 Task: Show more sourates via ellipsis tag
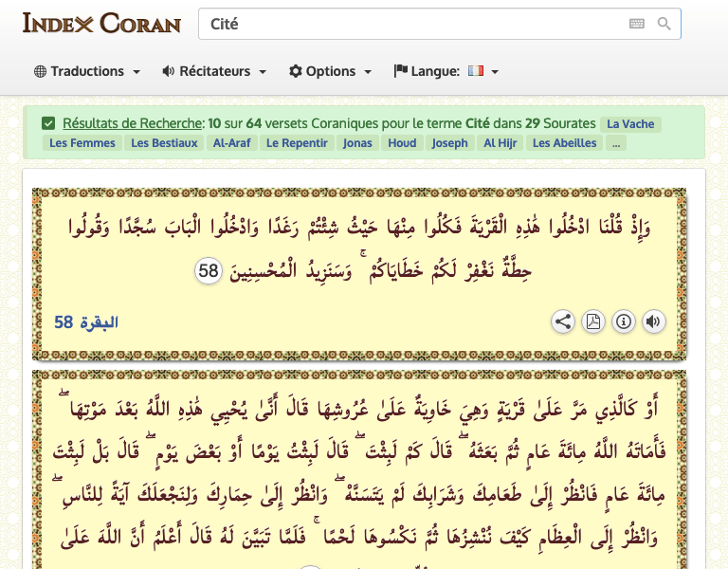click(616, 143)
